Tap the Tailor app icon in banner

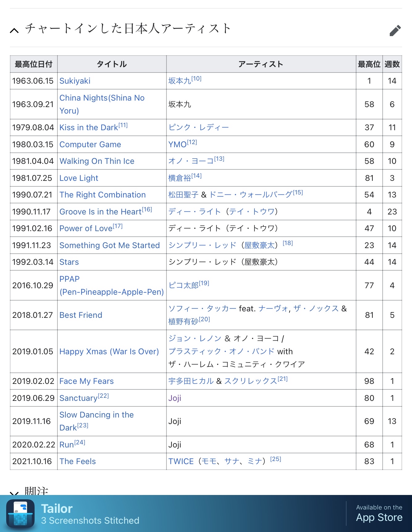pos(20,514)
